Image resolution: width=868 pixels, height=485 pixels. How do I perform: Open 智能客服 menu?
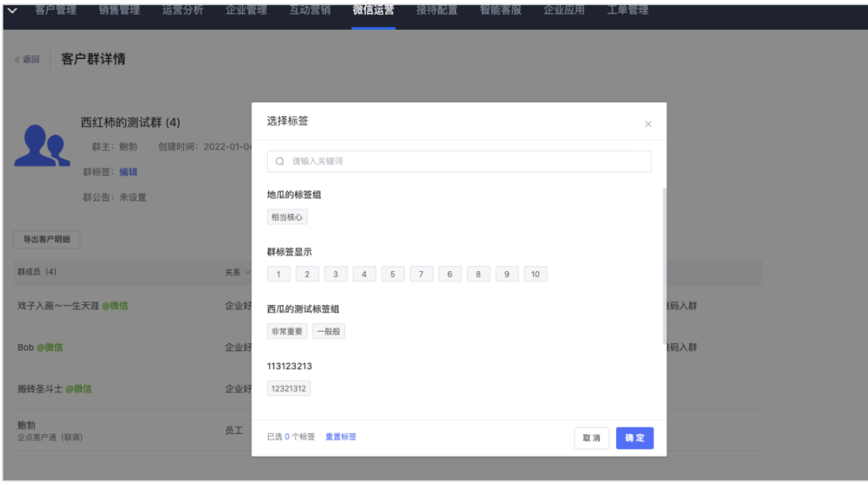click(501, 10)
